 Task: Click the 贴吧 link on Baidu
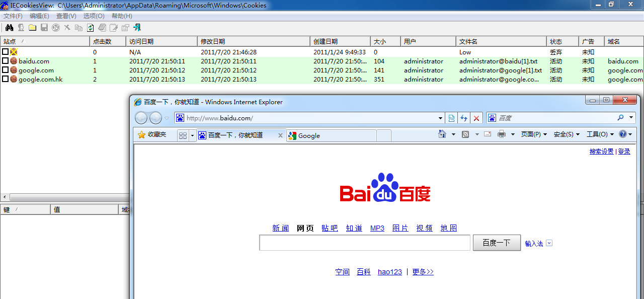(330, 228)
